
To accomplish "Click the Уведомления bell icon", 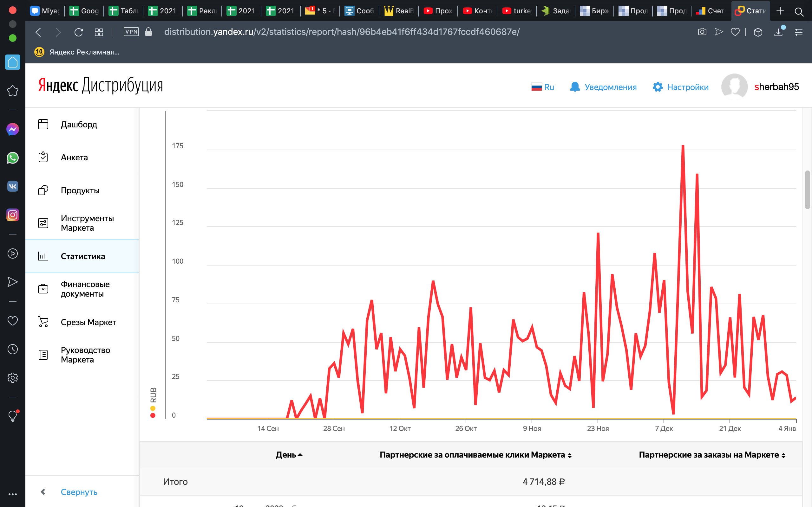I will click(574, 87).
